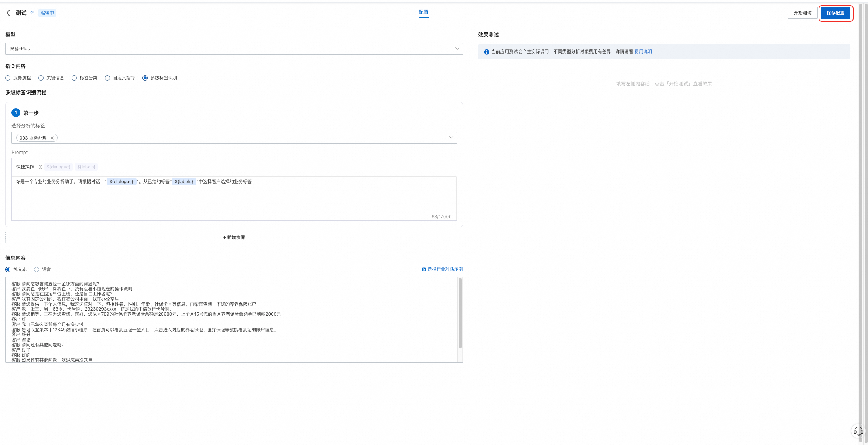This screenshot has width=868, height=445.
Task: Click inside the dialogue text box
Action: (231, 320)
